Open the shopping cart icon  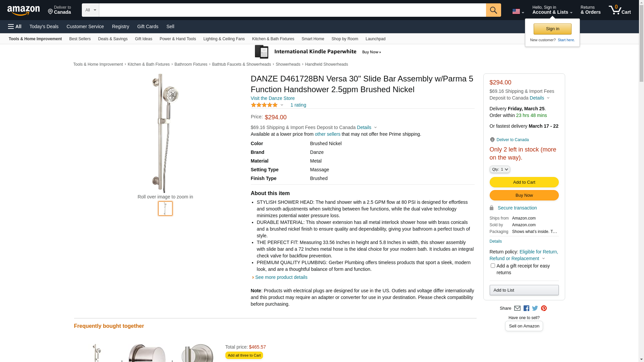pos(620,10)
